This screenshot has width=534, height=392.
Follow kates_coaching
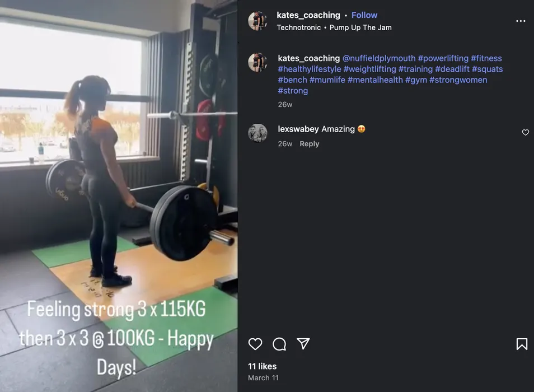tap(364, 15)
